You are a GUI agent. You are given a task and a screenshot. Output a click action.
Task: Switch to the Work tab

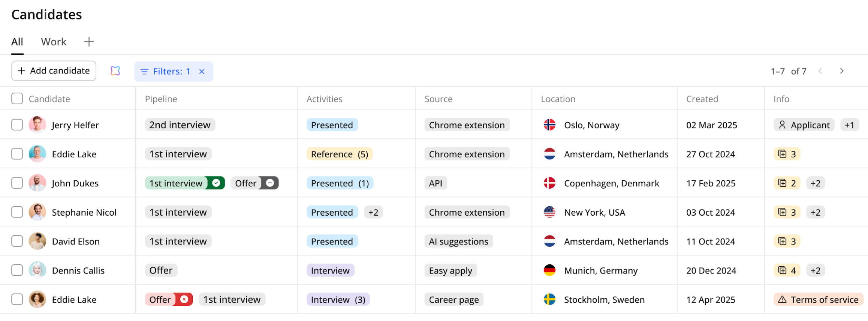point(54,42)
